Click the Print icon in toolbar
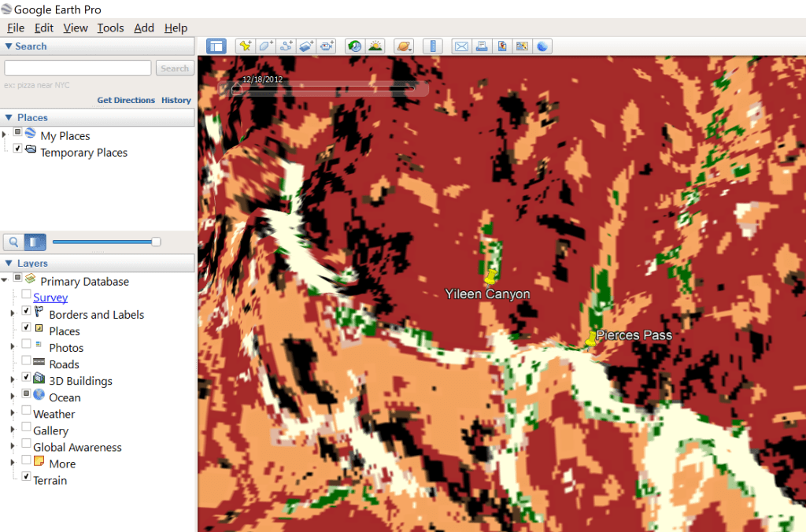 point(482,46)
